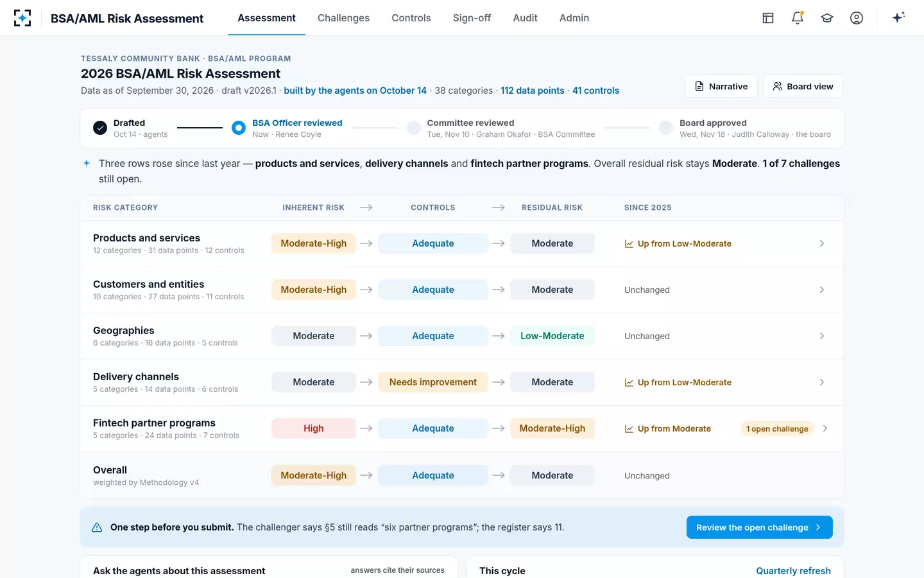924x578 pixels.
Task: Click the 1 open challenge badge
Action: pos(777,429)
